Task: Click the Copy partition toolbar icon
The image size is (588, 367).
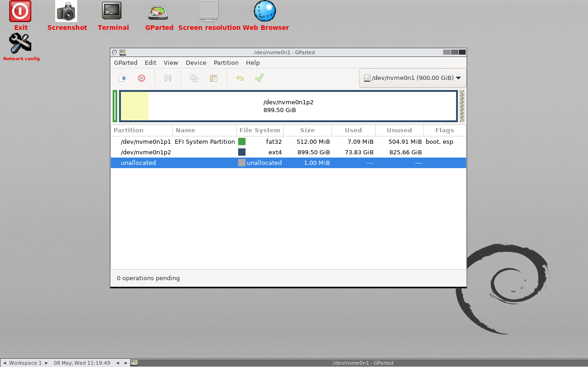Action: click(x=194, y=78)
